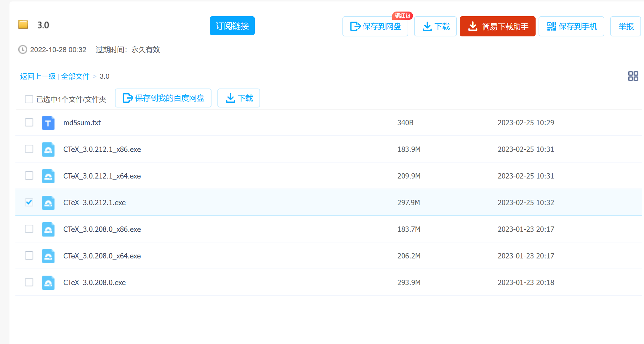Click the CTeX_3.0.212.1_x64.exe file icon

[x=48, y=176]
